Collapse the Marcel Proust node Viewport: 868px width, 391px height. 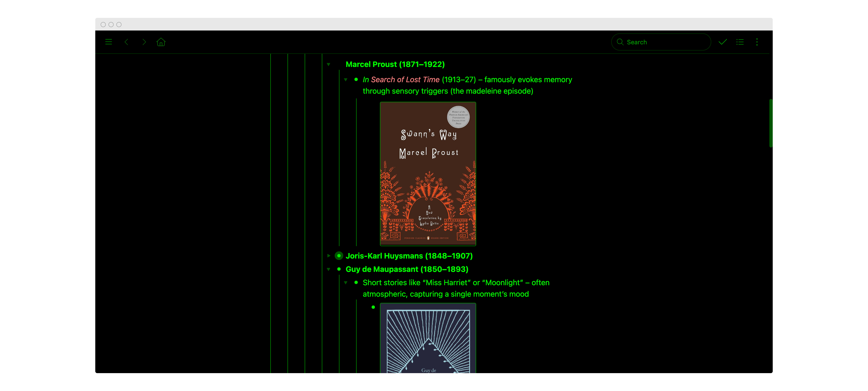click(x=328, y=64)
